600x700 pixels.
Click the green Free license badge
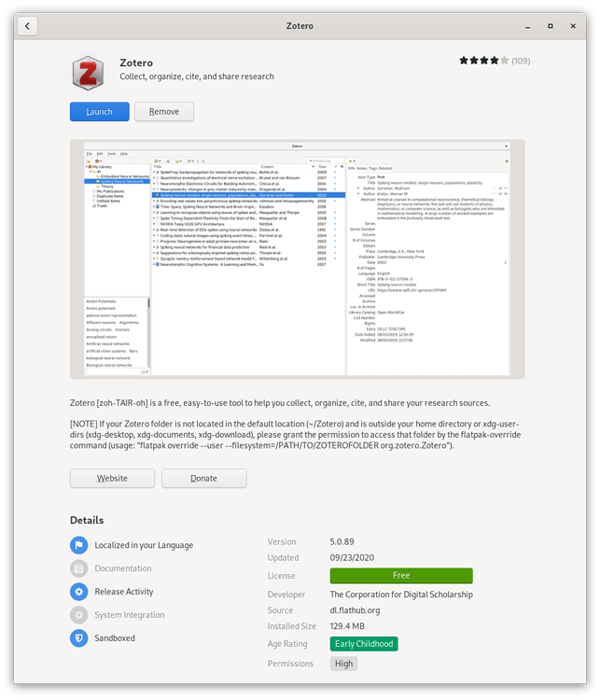coord(401,576)
